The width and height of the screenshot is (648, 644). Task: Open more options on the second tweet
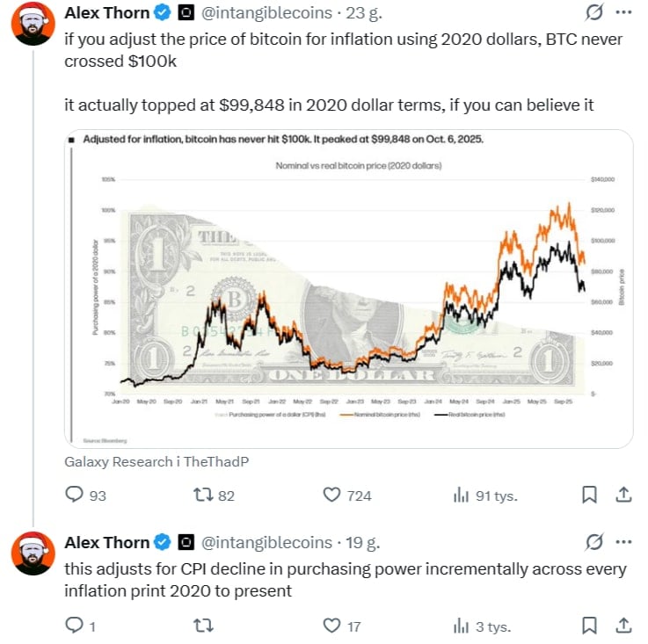tap(623, 541)
